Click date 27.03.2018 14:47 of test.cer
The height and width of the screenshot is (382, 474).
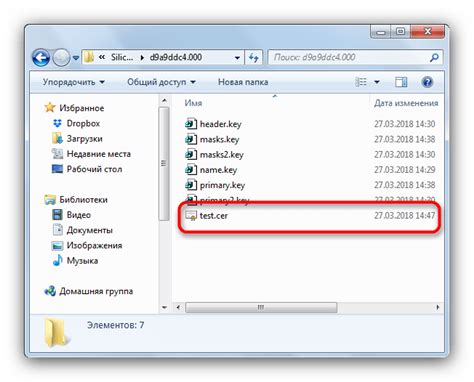(404, 216)
